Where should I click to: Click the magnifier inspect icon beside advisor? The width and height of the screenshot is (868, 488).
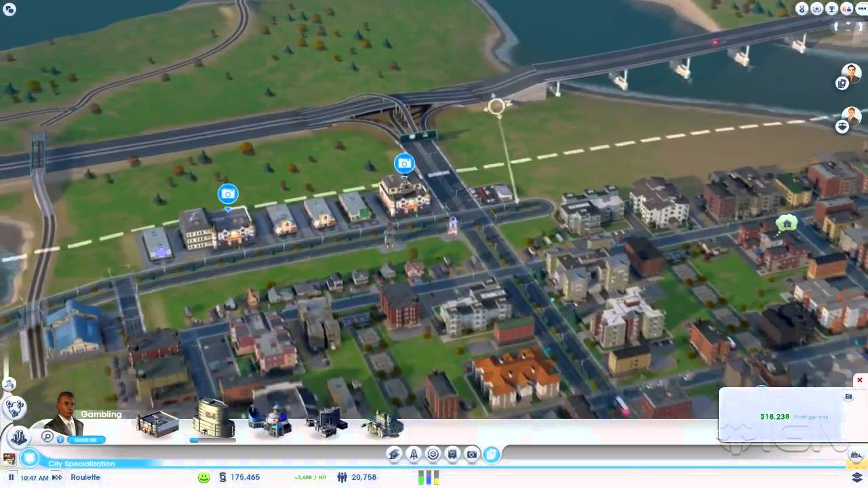(47, 436)
